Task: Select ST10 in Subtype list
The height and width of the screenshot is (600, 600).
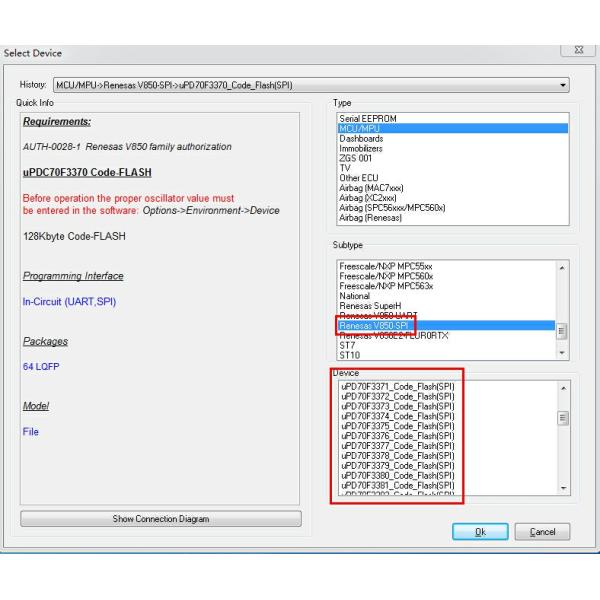Action: coord(349,355)
